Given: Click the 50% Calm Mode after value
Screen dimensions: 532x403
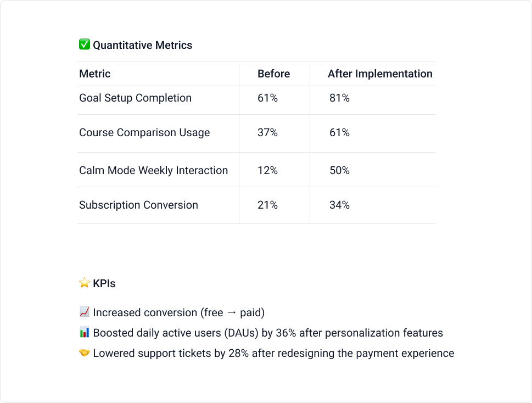Looking at the screenshot, I should click(x=339, y=170).
